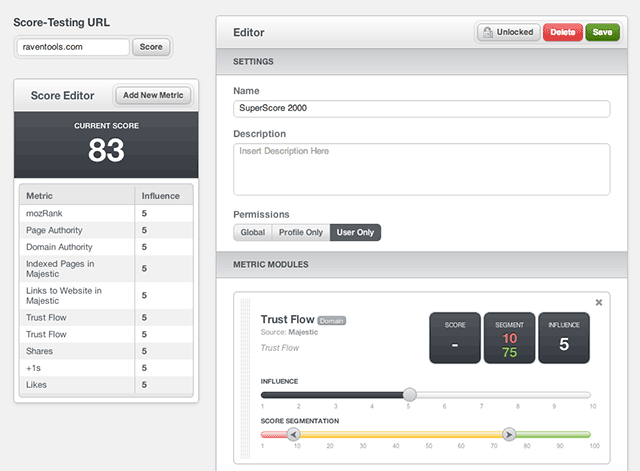
Task: Click the score-testing URL field raventools.com
Action: tap(73, 47)
